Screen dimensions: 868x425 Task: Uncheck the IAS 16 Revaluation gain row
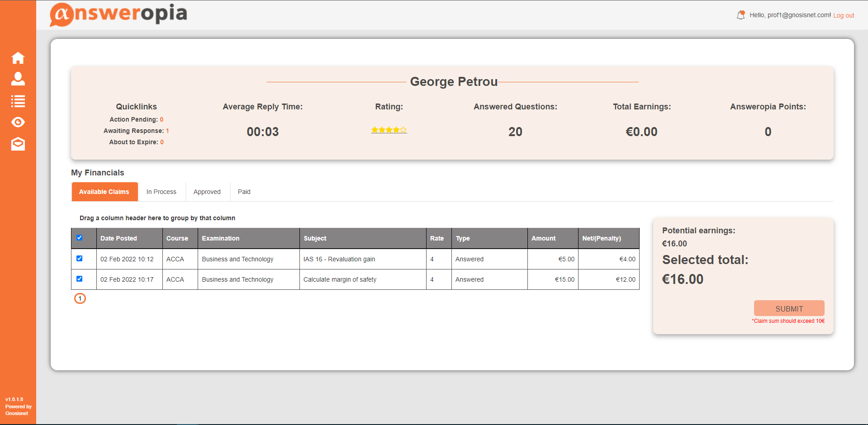tap(79, 259)
